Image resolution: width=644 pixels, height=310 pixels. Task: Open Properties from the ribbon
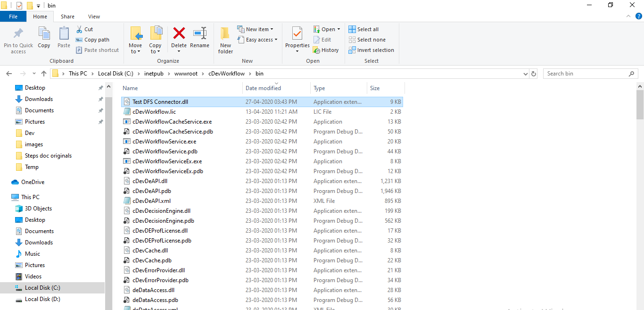[297, 39]
